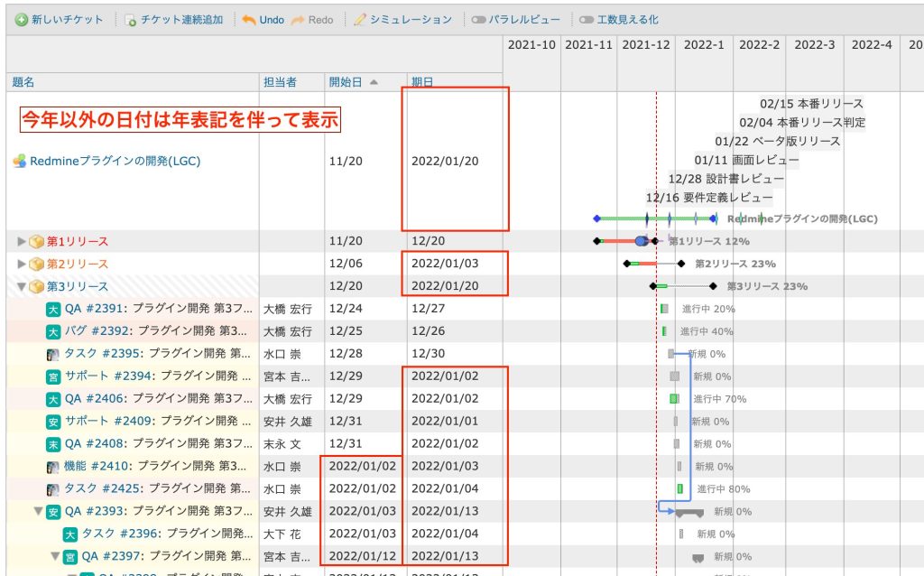Open ticket QA #2406 link

point(96,398)
